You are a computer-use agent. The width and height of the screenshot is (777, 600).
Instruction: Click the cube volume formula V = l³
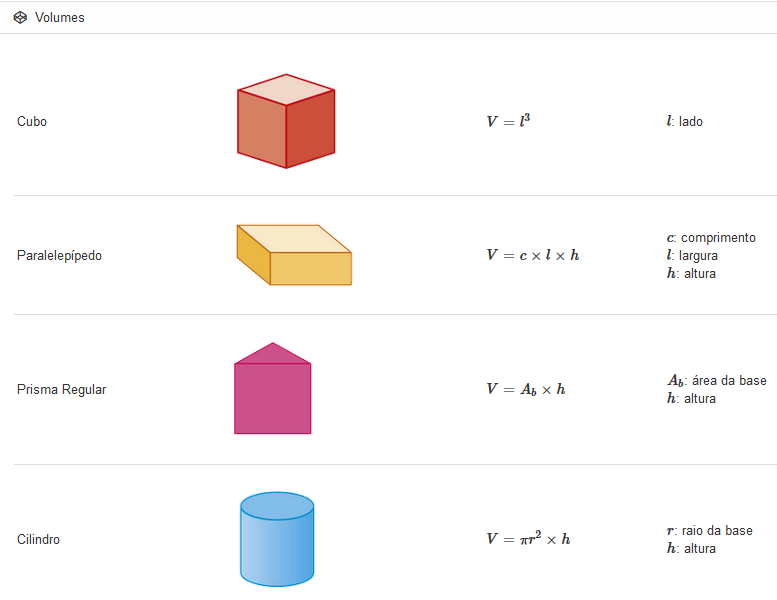[x=508, y=120]
